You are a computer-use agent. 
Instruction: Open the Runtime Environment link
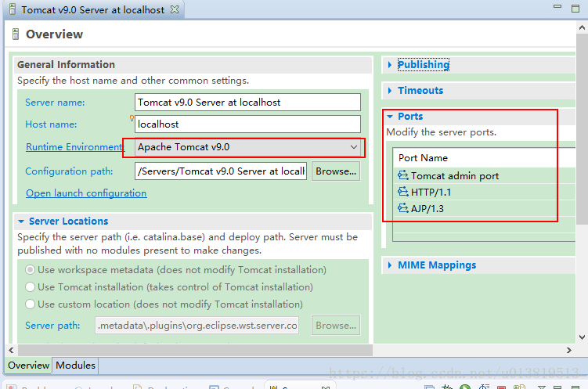[74, 147]
